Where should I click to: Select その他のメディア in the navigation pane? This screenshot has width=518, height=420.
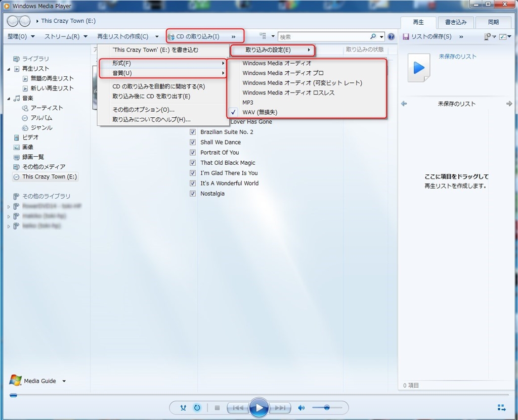pyautogui.click(x=39, y=167)
